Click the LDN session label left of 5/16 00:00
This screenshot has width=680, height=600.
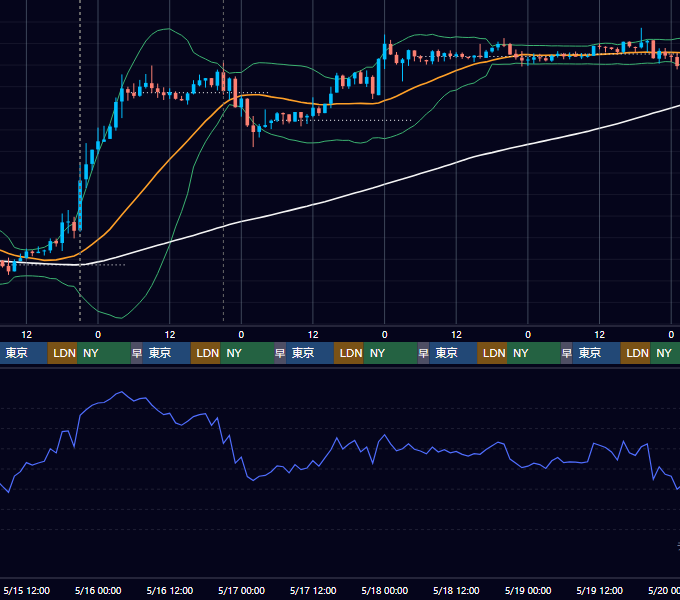tap(64, 353)
